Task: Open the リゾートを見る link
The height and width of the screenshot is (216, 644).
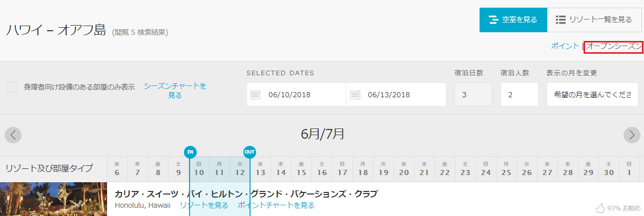Action: point(204,205)
